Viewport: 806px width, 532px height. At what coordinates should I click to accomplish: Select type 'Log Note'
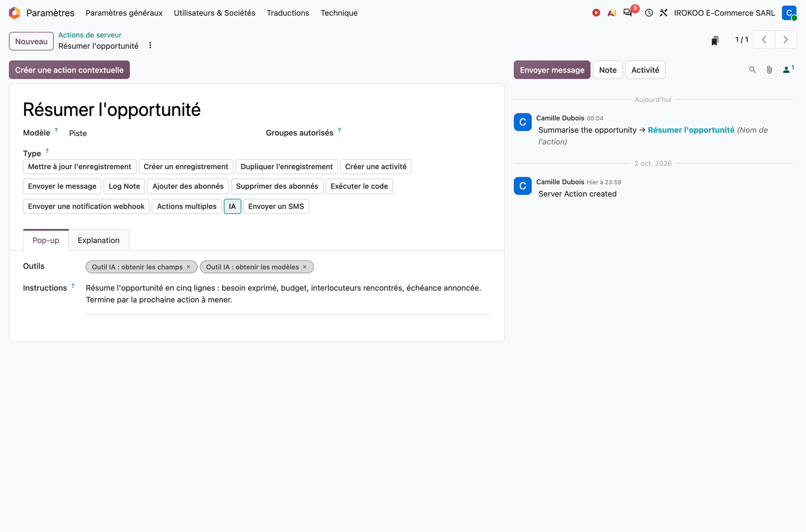[124, 186]
